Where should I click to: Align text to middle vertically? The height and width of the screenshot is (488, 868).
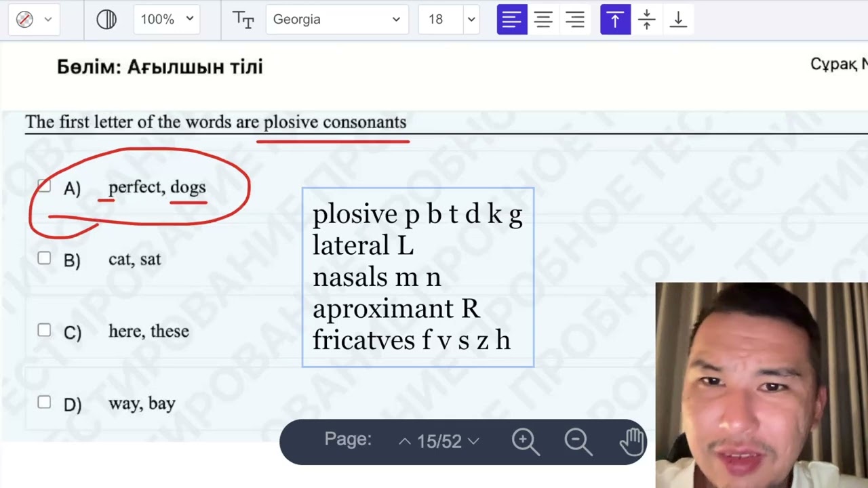point(647,20)
